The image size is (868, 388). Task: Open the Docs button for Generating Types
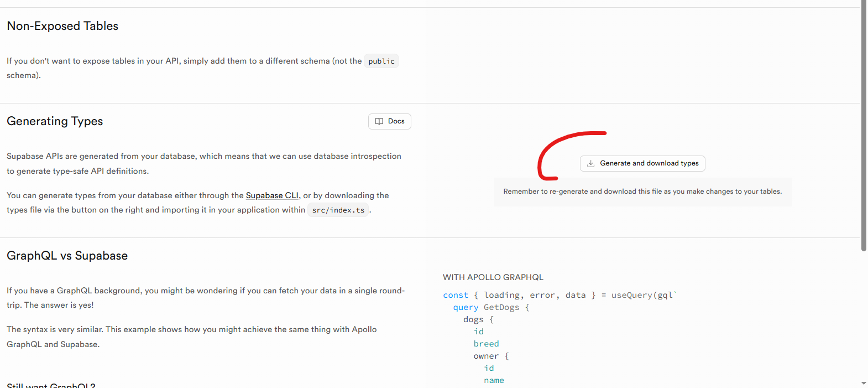pos(390,121)
